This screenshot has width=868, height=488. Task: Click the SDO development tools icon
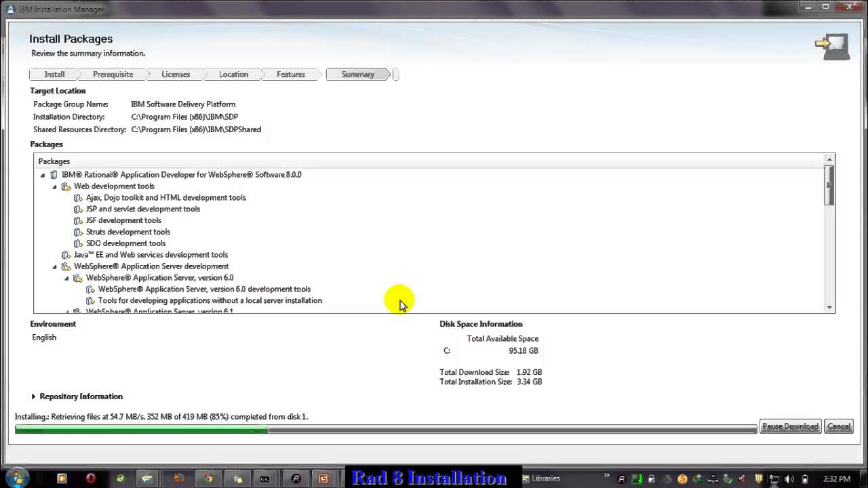(78, 244)
